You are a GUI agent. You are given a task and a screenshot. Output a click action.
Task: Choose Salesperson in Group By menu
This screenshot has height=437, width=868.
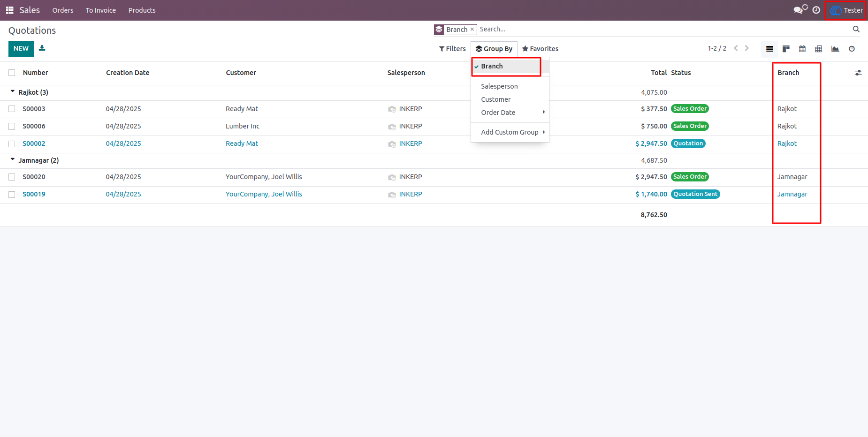[x=510, y=86]
